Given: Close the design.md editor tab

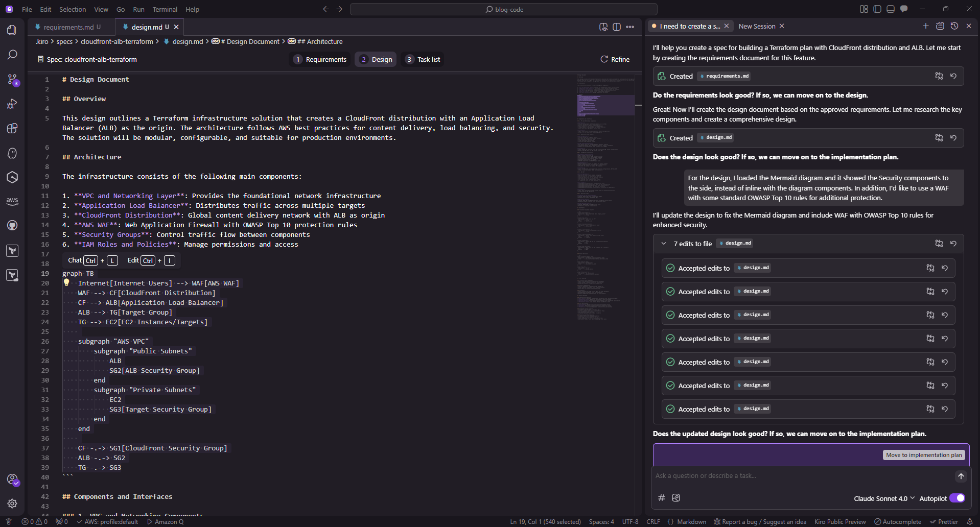Looking at the screenshot, I should click(176, 27).
